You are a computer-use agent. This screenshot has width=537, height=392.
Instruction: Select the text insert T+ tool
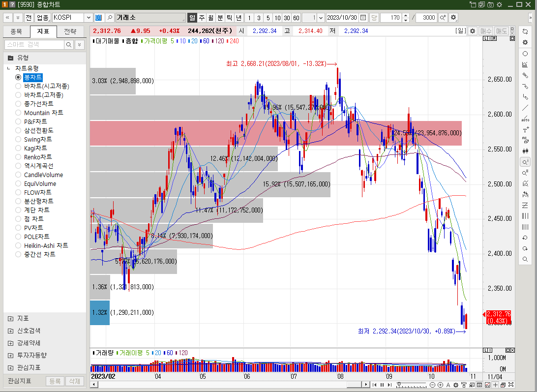click(525, 129)
